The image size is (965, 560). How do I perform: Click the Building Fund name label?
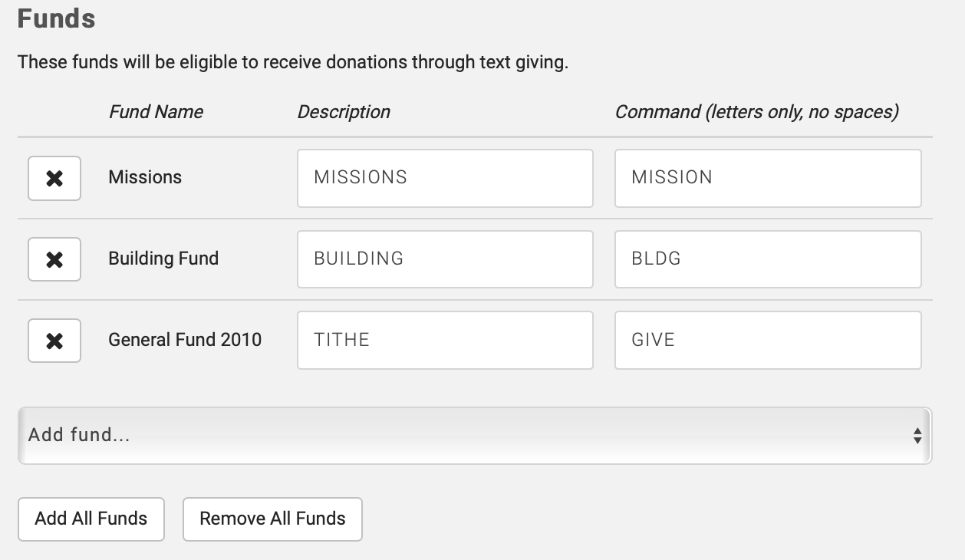(163, 259)
